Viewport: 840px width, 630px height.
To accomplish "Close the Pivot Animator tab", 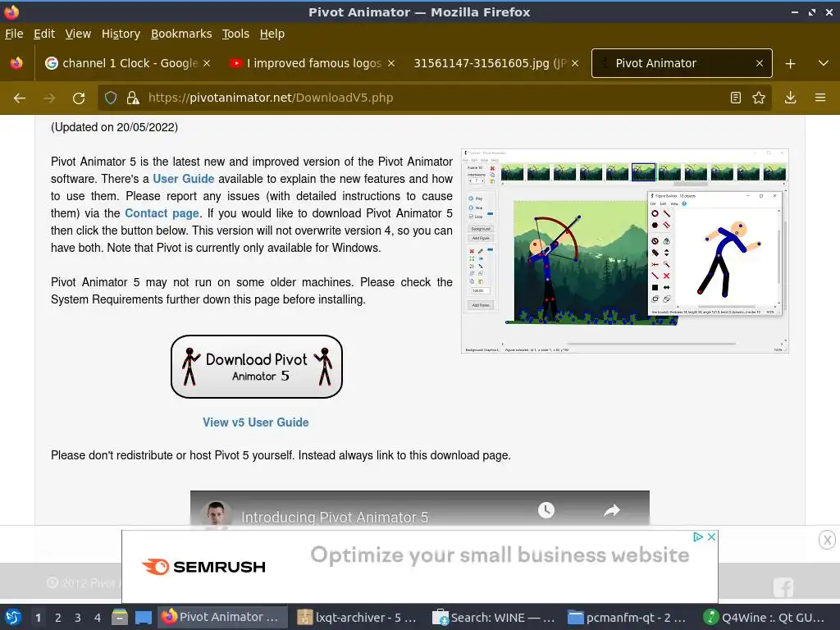I will (759, 63).
